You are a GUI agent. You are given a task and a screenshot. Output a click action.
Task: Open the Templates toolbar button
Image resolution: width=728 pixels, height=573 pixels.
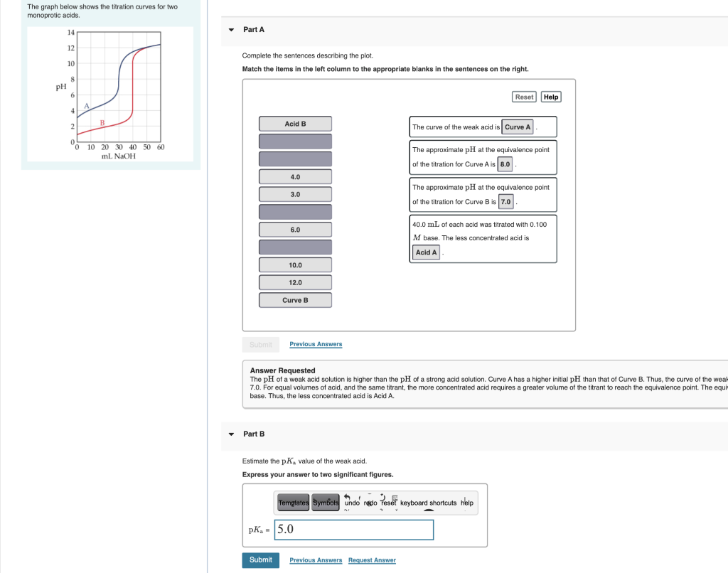[x=294, y=503]
